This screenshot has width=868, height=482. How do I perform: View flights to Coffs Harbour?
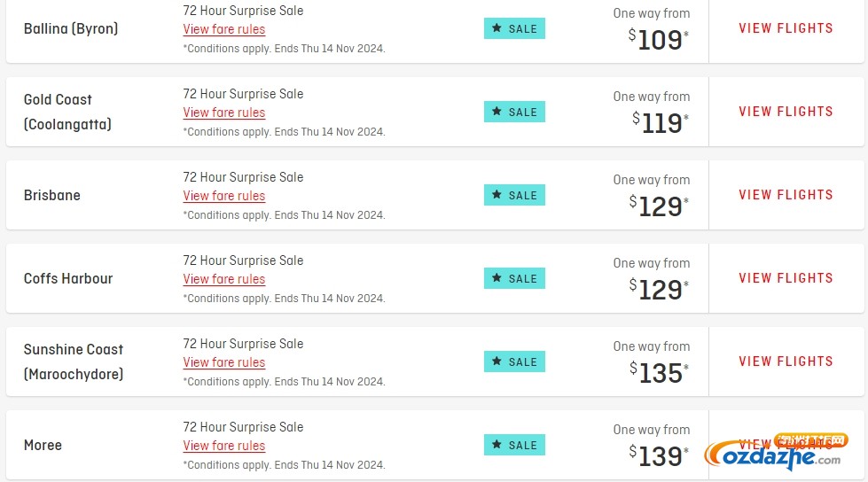pos(786,278)
